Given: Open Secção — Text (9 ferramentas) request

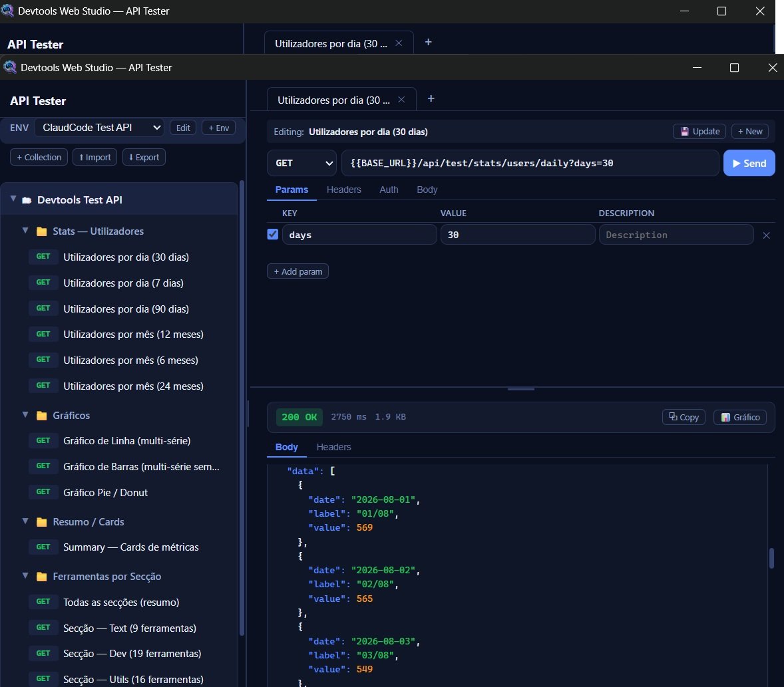Looking at the screenshot, I should click(130, 628).
